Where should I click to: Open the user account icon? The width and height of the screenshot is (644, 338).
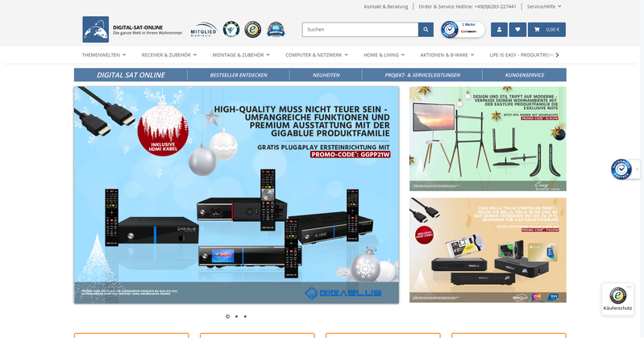pos(500,30)
